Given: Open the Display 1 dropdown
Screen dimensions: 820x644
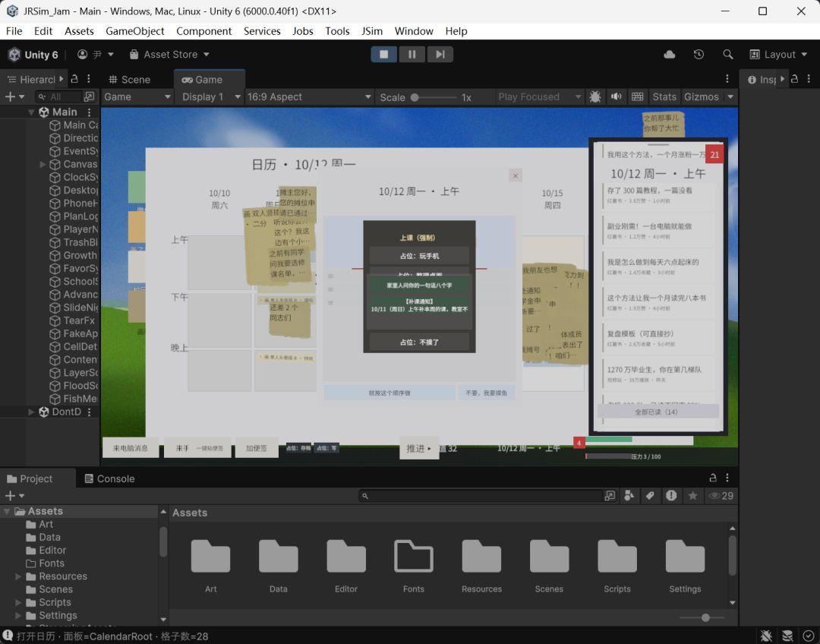Looking at the screenshot, I should point(211,96).
